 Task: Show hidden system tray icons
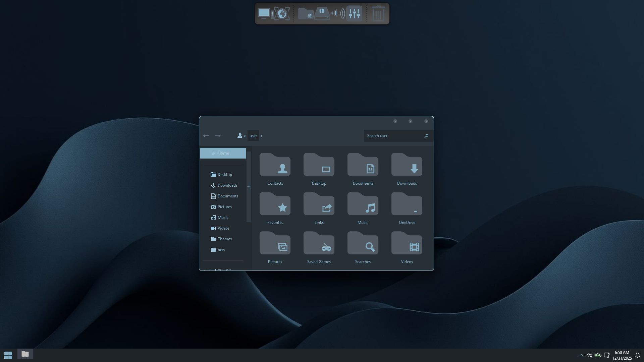click(581, 355)
